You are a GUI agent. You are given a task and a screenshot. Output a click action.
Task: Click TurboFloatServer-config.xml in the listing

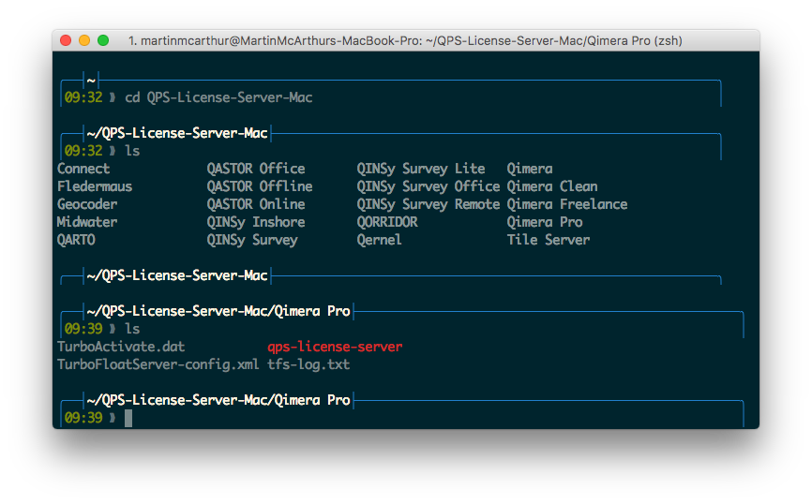pos(158,364)
